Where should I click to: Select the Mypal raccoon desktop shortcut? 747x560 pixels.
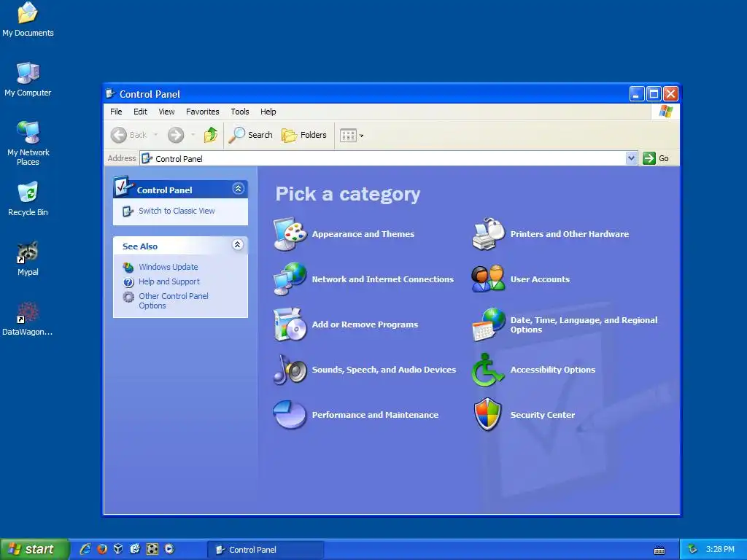click(28, 252)
